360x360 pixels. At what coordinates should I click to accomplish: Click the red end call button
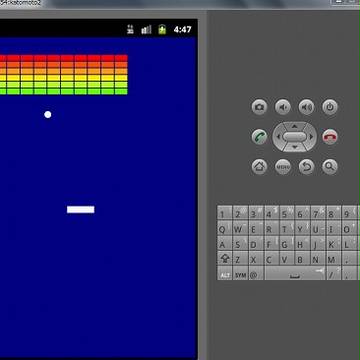[x=330, y=137]
